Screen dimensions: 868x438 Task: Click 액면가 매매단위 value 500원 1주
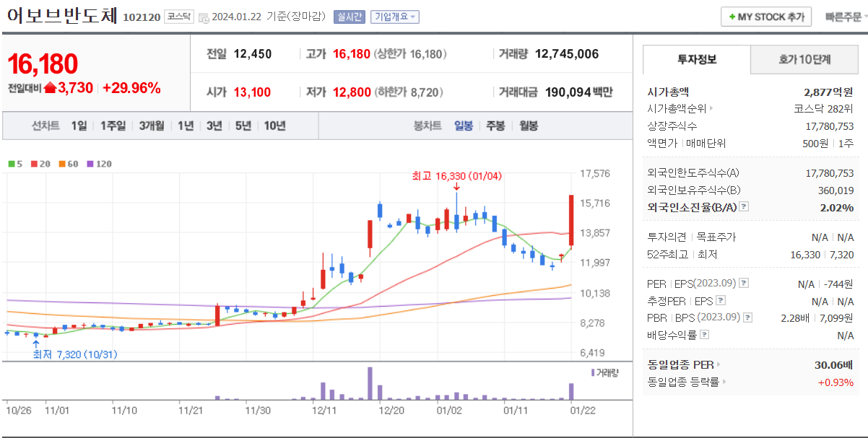(x=828, y=144)
